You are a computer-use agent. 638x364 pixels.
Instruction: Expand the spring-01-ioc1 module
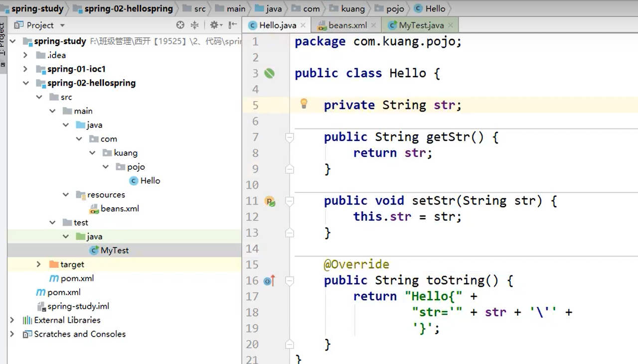point(25,69)
